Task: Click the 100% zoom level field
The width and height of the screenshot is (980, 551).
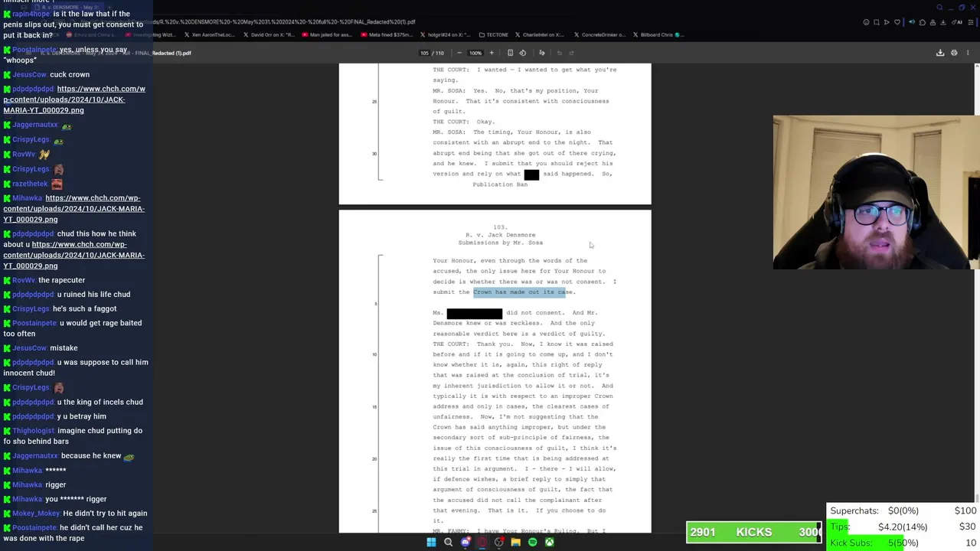Action: (475, 53)
